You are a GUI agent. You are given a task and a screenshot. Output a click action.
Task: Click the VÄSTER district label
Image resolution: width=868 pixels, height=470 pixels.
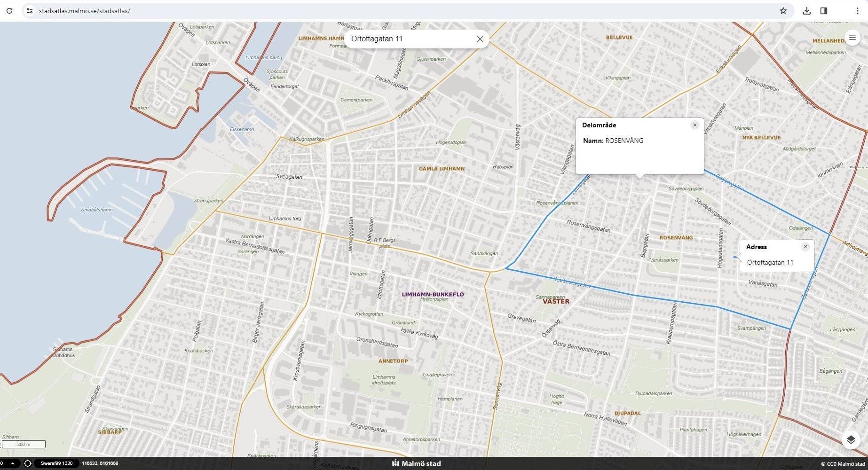point(556,302)
